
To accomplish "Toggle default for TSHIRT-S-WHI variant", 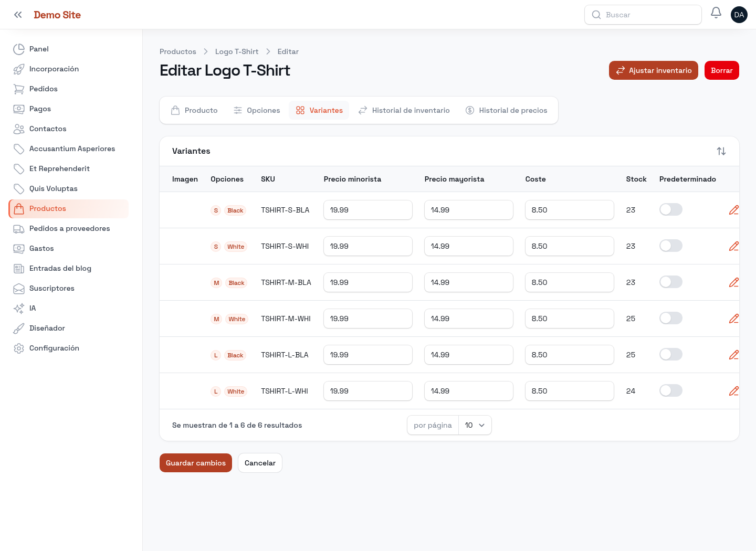I will pyautogui.click(x=671, y=246).
